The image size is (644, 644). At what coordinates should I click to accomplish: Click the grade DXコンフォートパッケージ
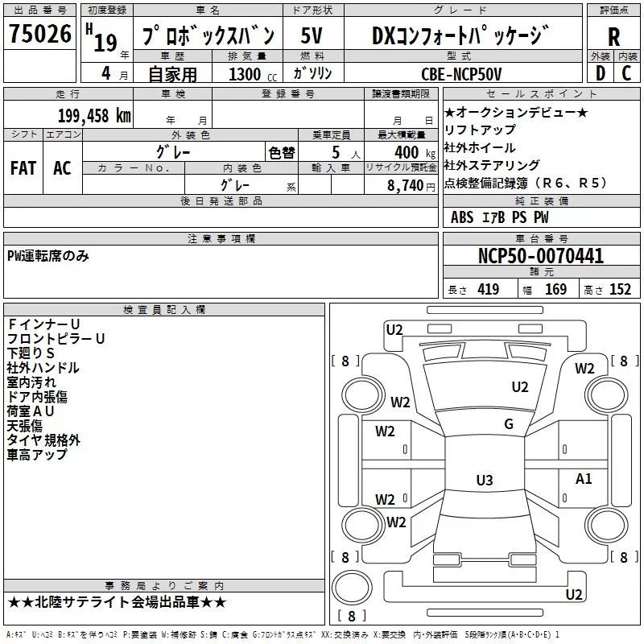pos(460,35)
